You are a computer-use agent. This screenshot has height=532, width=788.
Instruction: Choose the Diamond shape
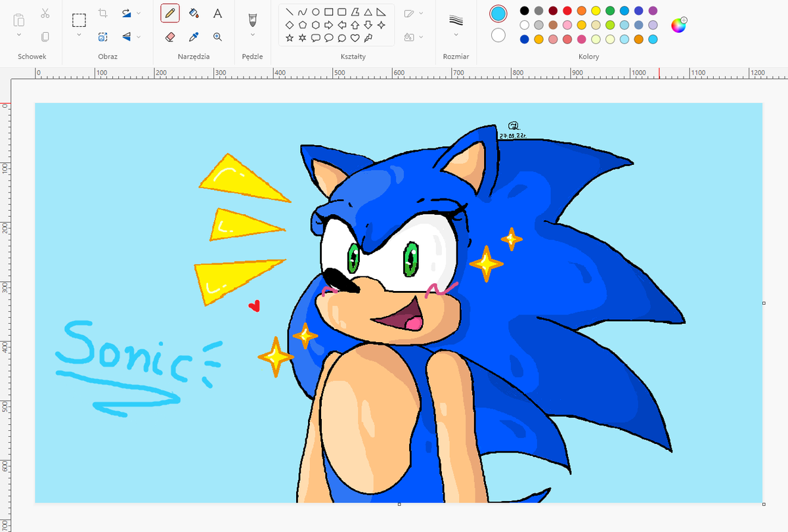[290, 25]
